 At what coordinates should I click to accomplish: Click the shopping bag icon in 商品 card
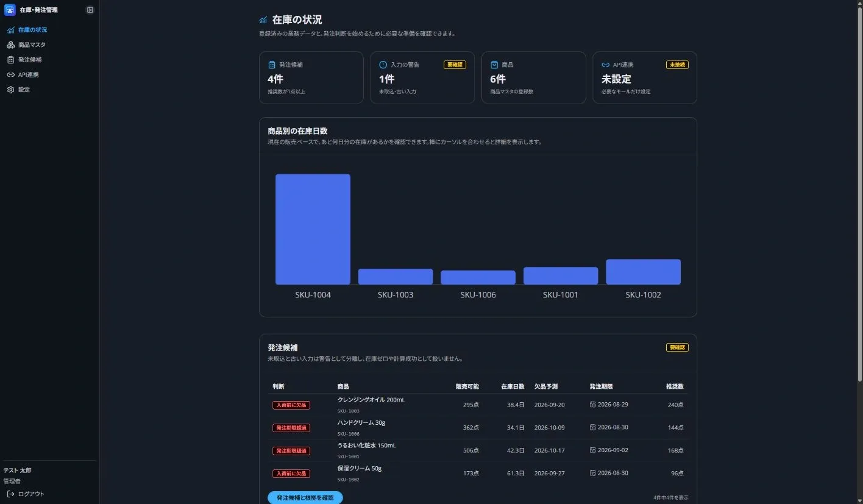coord(494,65)
